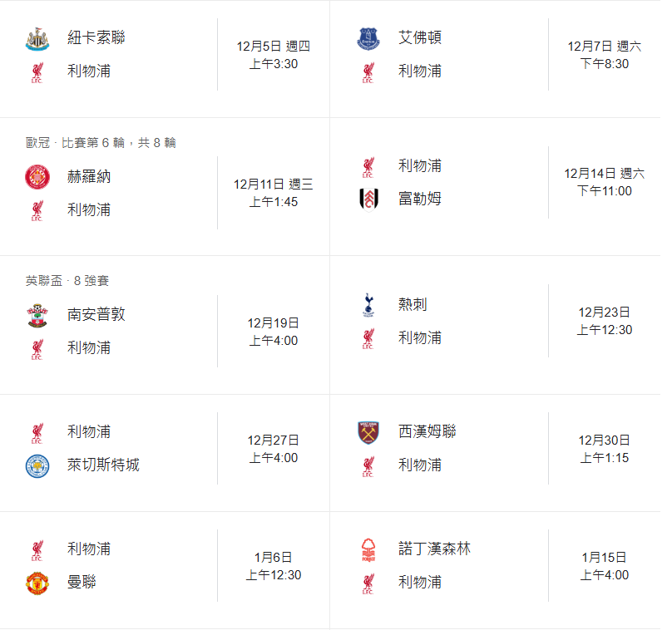The width and height of the screenshot is (672, 630).
Task: Click the Fulham club crest
Action: click(x=368, y=199)
